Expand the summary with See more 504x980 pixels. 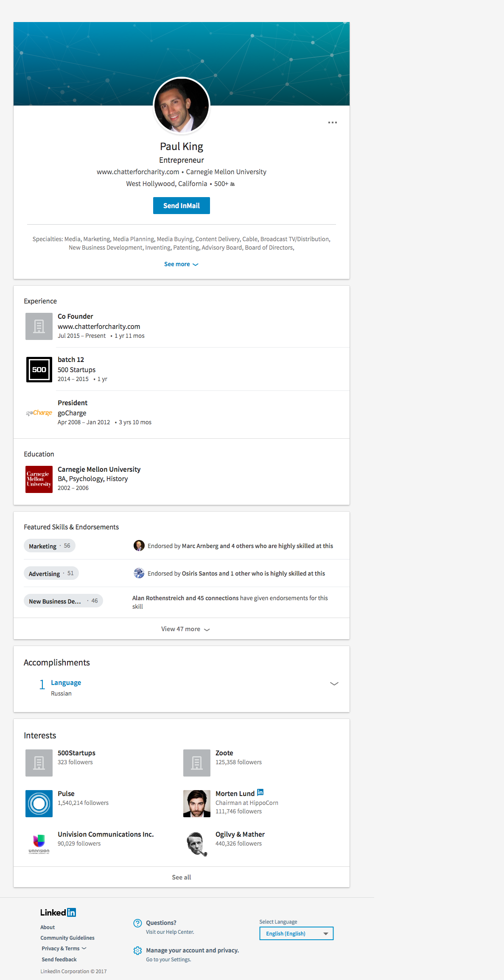coord(181,264)
